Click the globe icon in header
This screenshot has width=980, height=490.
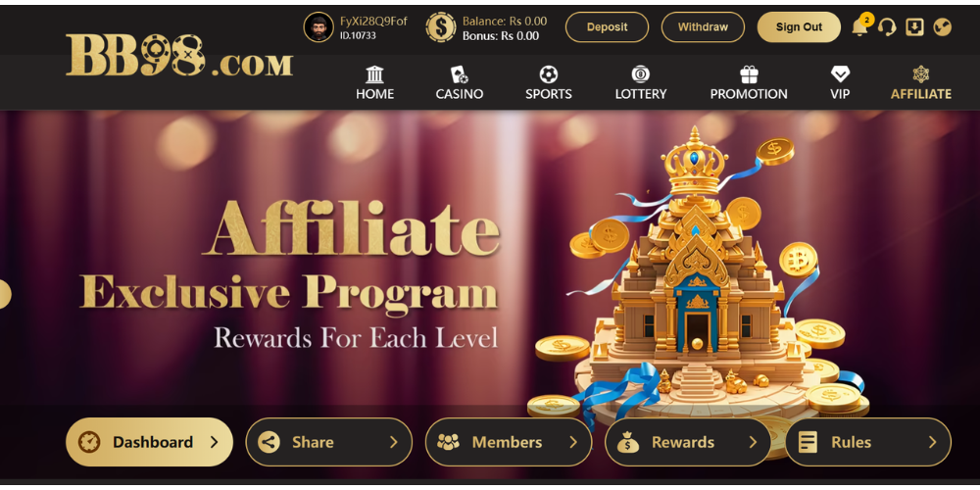(943, 26)
